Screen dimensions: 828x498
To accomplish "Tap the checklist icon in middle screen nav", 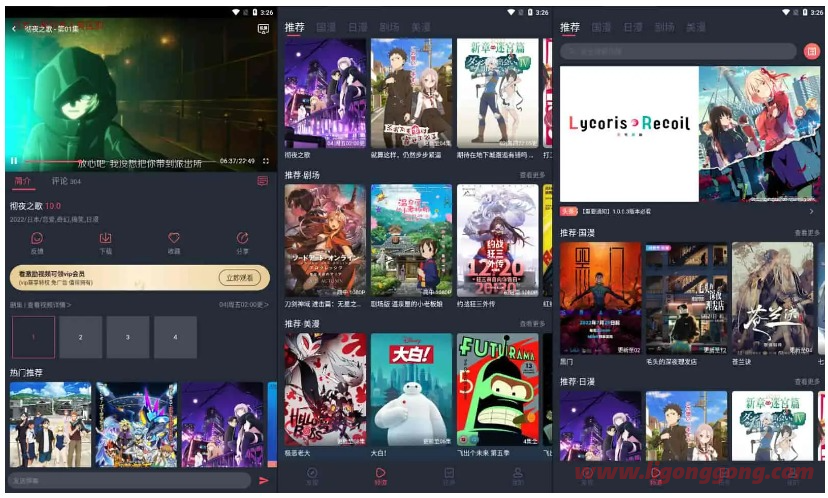I will point(449,475).
